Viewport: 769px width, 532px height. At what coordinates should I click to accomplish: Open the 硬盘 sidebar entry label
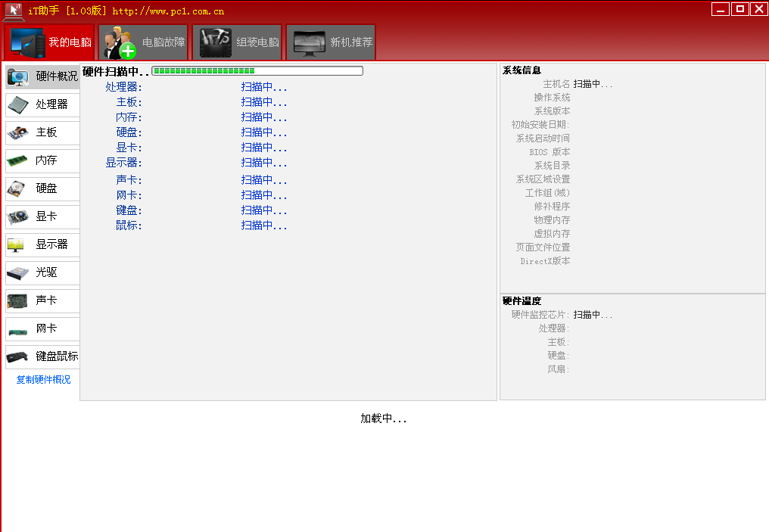47,188
